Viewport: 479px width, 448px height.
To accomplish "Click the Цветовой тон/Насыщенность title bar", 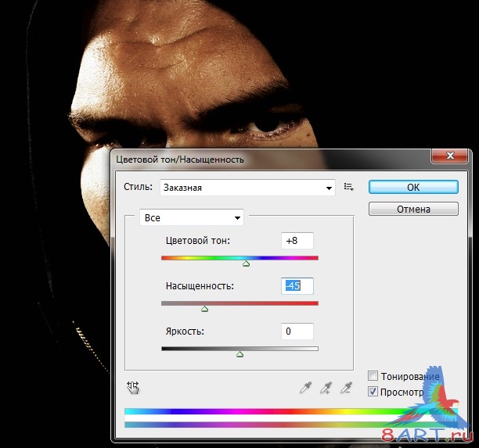I will (x=271, y=159).
